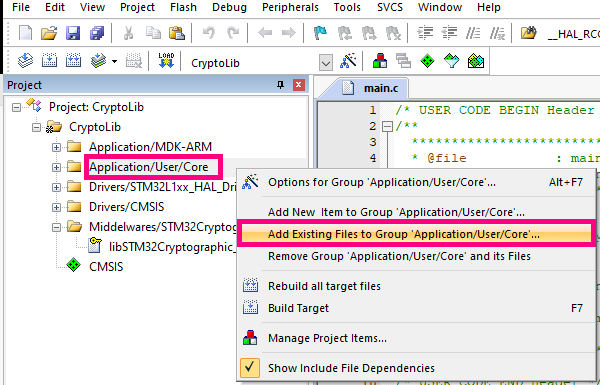
Task: Collapse code fold on line 2
Action: point(388,126)
